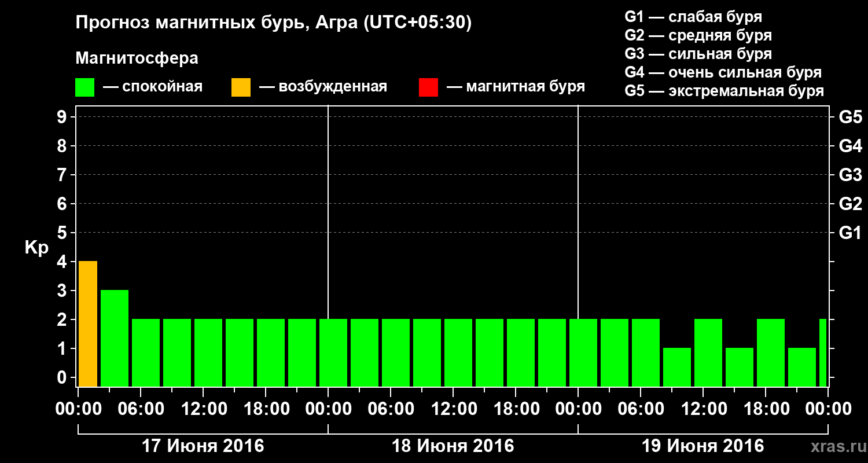The width and height of the screenshot is (868, 463).
Task: Click the '17 Июня 2016' date label
Action: [203, 446]
